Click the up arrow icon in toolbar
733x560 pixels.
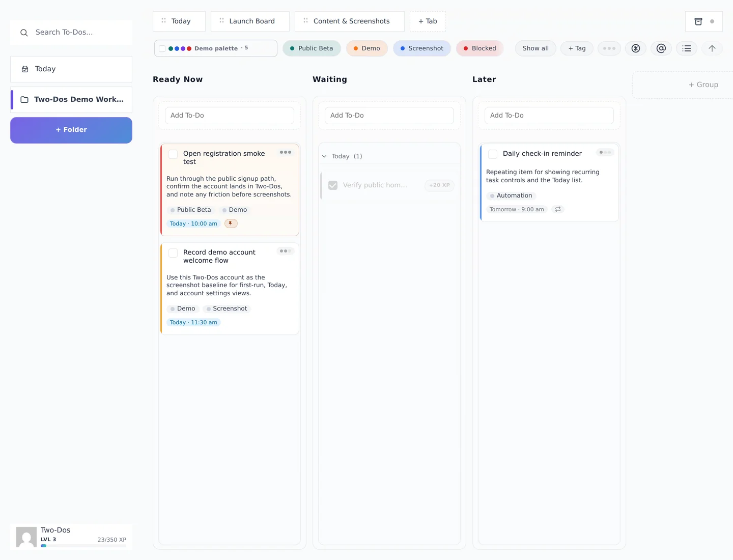click(x=712, y=48)
